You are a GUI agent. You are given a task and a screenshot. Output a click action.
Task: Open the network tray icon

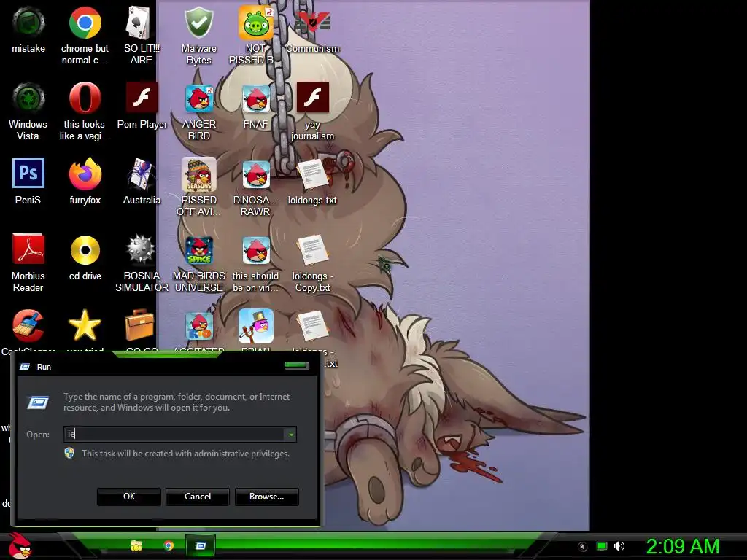[602, 546]
